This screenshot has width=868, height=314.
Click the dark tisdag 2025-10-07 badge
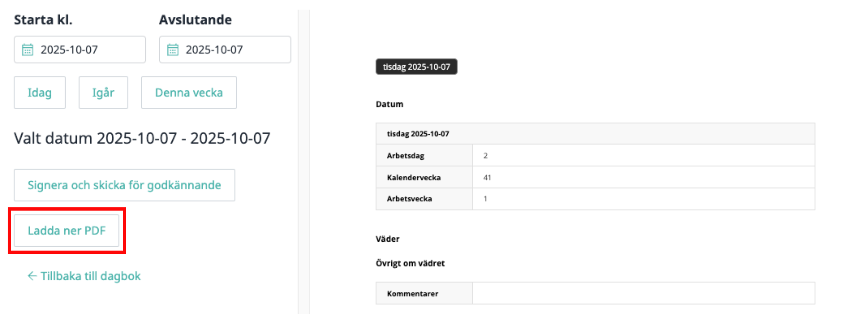tap(416, 67)
